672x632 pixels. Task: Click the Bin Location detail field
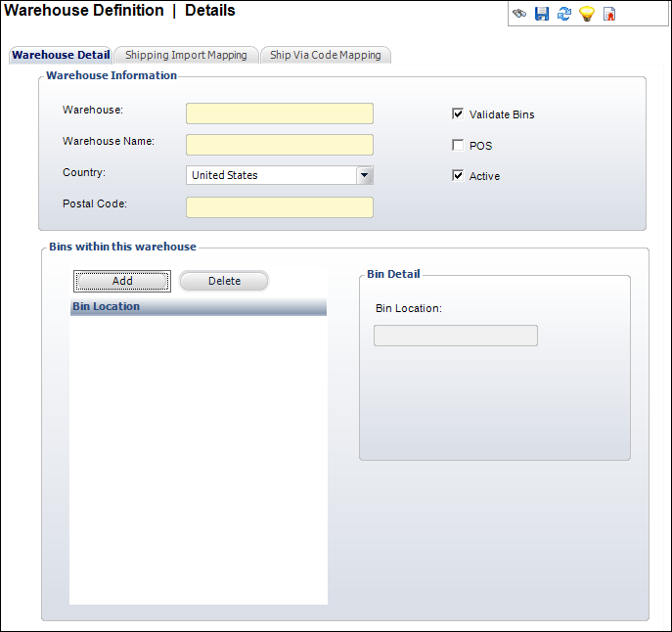pos(456,336)
